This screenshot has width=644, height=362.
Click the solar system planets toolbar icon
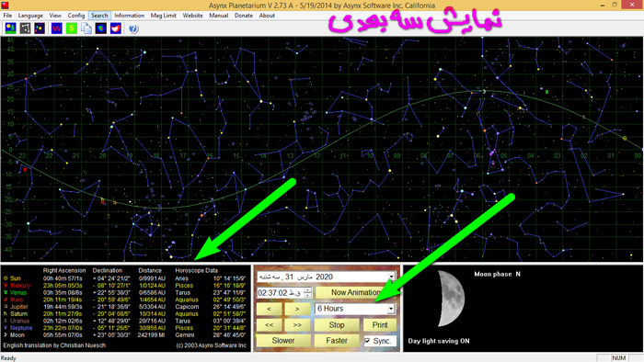(40, 28)
